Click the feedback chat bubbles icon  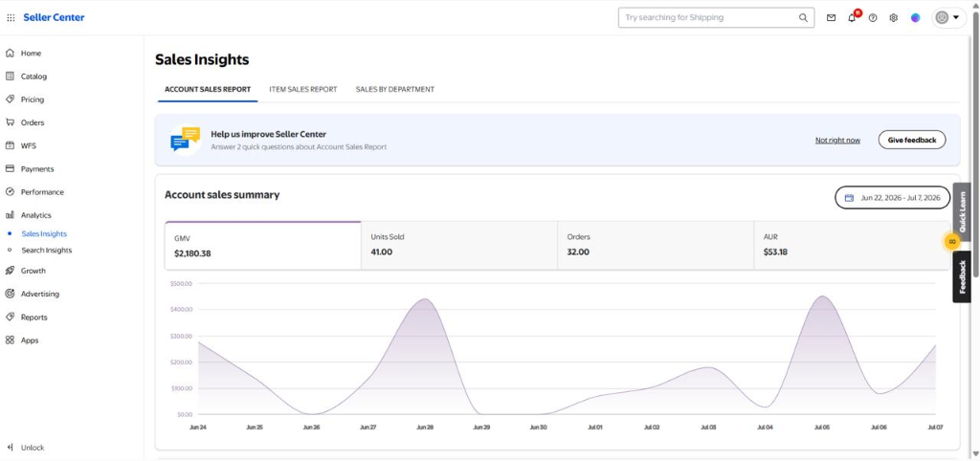point(185,140)
